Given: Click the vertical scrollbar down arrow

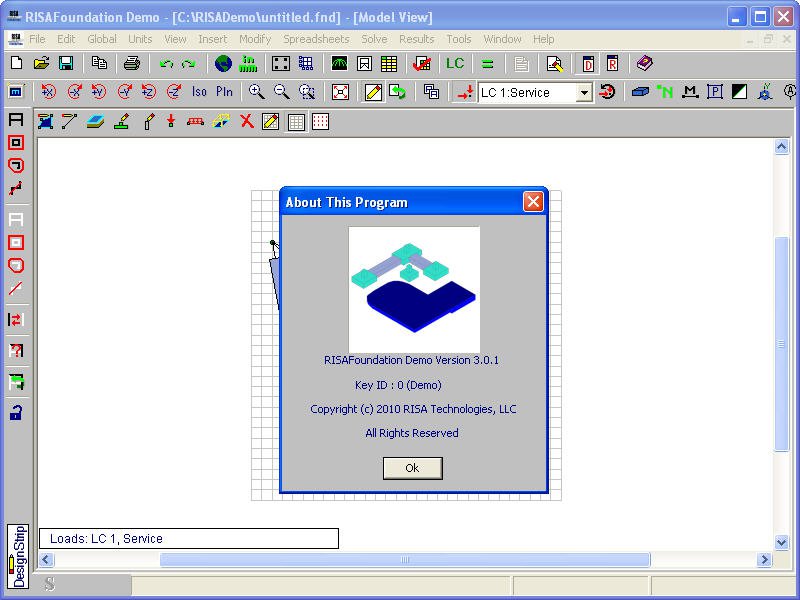Looking at the screenshot, I should (781, 542).
